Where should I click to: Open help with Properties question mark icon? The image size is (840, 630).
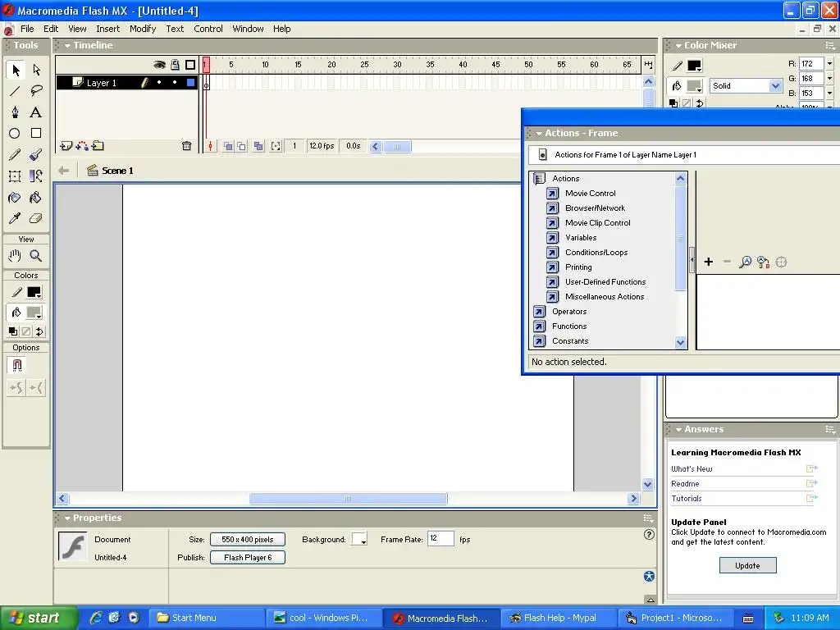649,534
